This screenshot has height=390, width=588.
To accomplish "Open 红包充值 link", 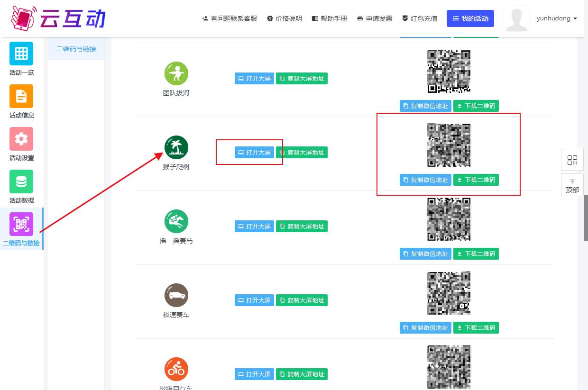I will (420, 18).
